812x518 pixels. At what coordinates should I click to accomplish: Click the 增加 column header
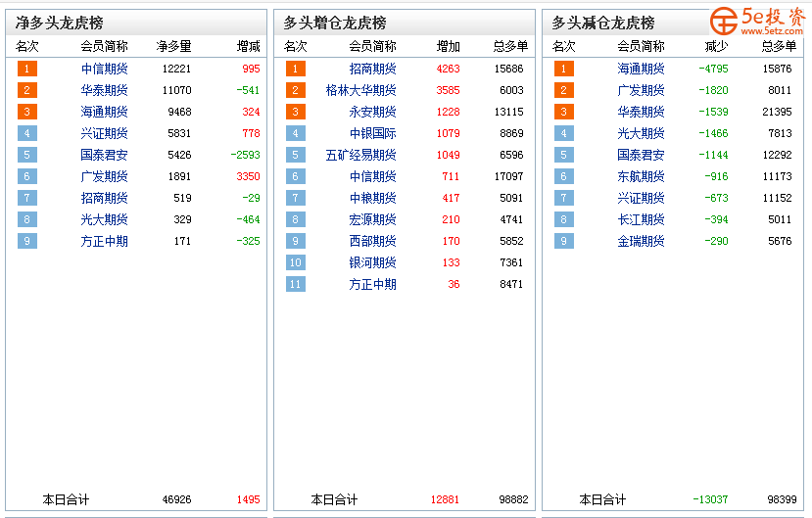coord(448,47)
